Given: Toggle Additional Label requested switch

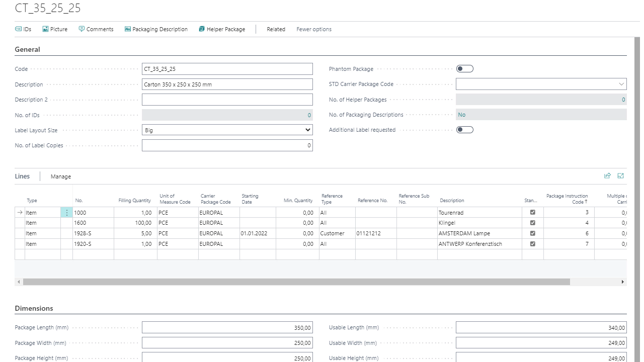Looking at the screenshot, I should pyautogui.click(x=465, y=130).
